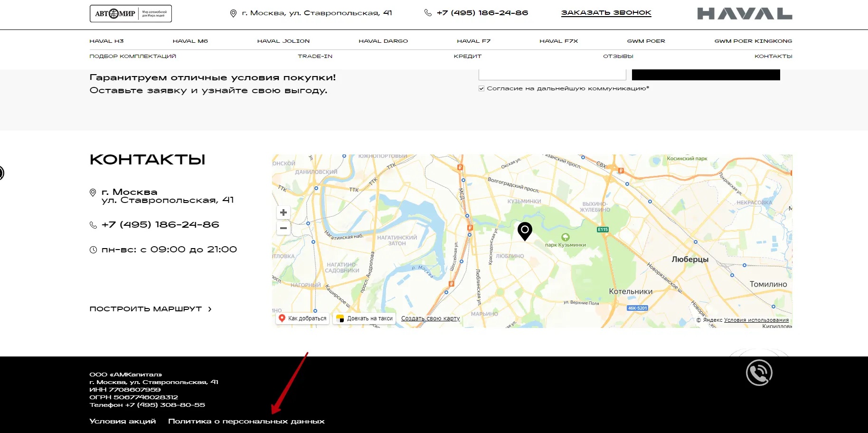868x433 pixels.
Task: Click the header phone handset icon
Action: tap(428, 13)
